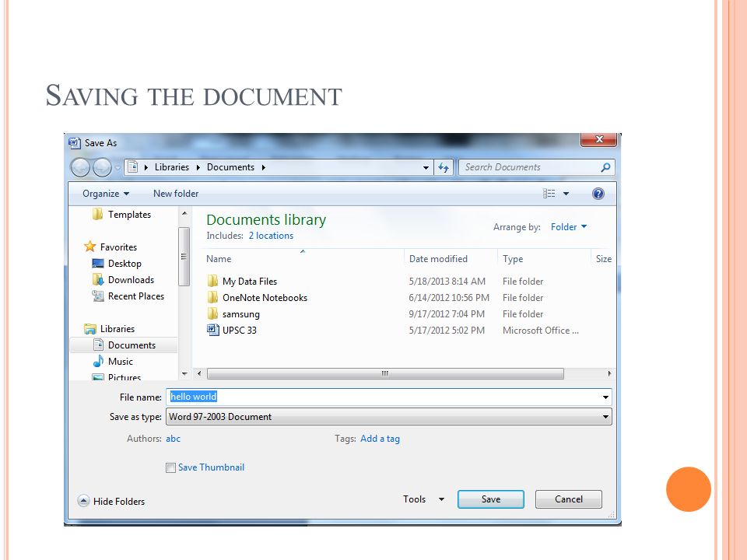Click the document icon in the address bar
This screenshot has width=747, height=560.
click(133, 167)
